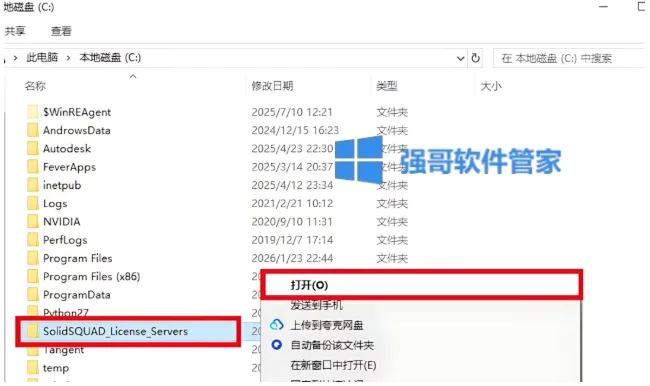Click the blue circle icon beside 自动备份该文件夹

tap(276, 345)
